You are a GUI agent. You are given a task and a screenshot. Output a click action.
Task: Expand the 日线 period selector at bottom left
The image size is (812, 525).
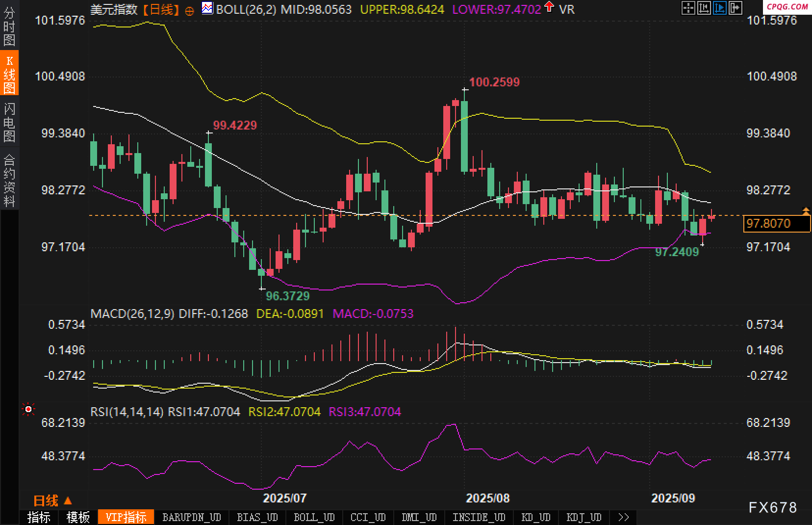[52, 500]
